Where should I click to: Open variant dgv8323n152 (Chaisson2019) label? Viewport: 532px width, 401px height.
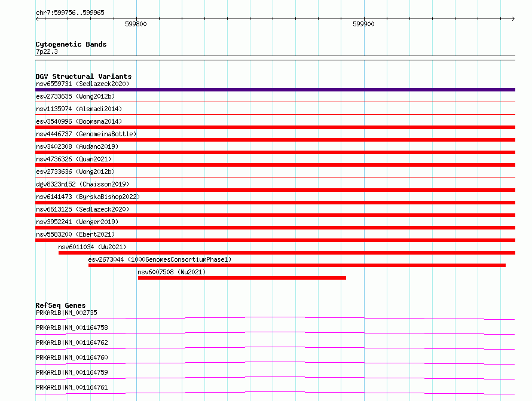(x=82, y=184)
